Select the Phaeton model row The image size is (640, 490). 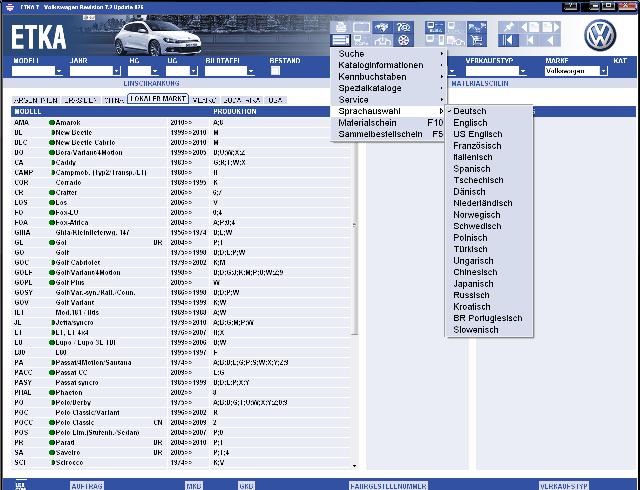[182, 392]
